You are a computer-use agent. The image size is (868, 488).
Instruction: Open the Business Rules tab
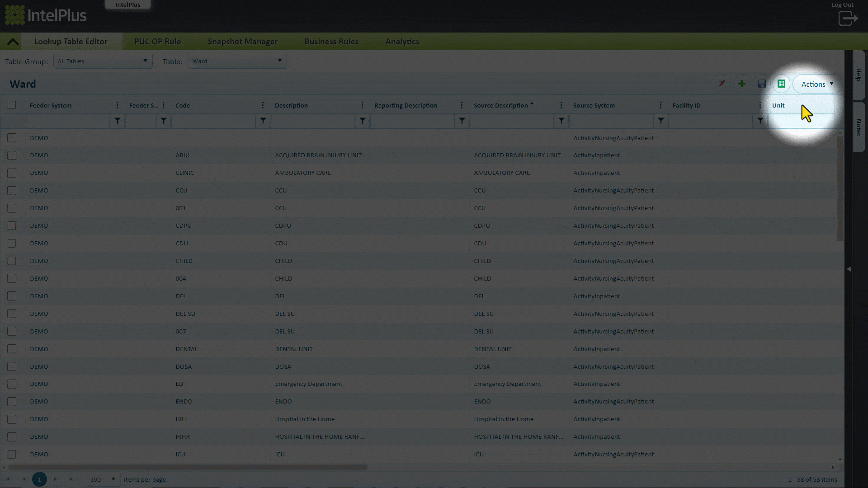pos(331,42)
